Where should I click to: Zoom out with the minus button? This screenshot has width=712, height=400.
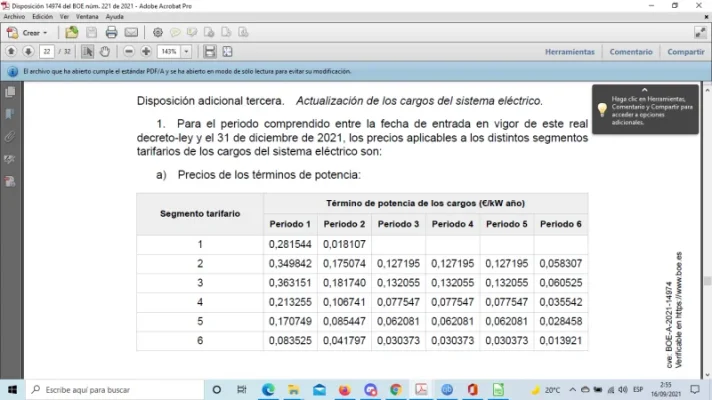point(129,52)
